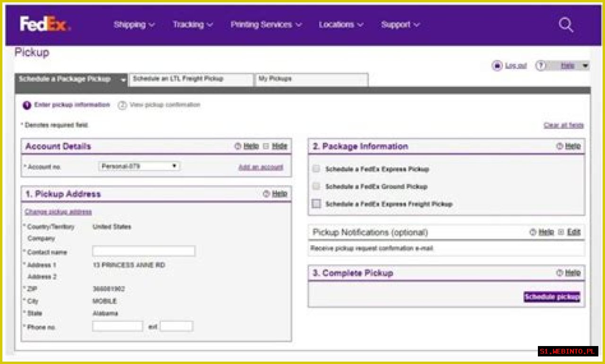Open the search magnifier icon
Screen dimensions: 605x364
[566, 25]
